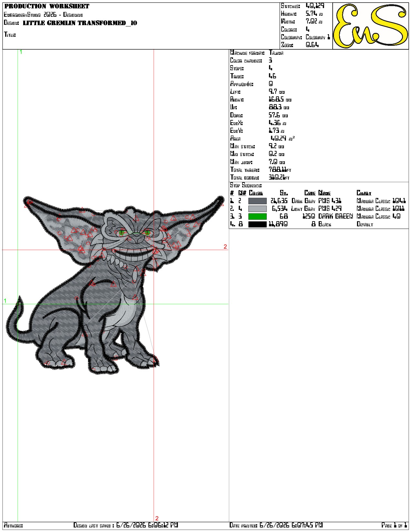Viewport: 411px width, 532px height.
Task: Select the Black color swatch
Action: tap(257, 224)
